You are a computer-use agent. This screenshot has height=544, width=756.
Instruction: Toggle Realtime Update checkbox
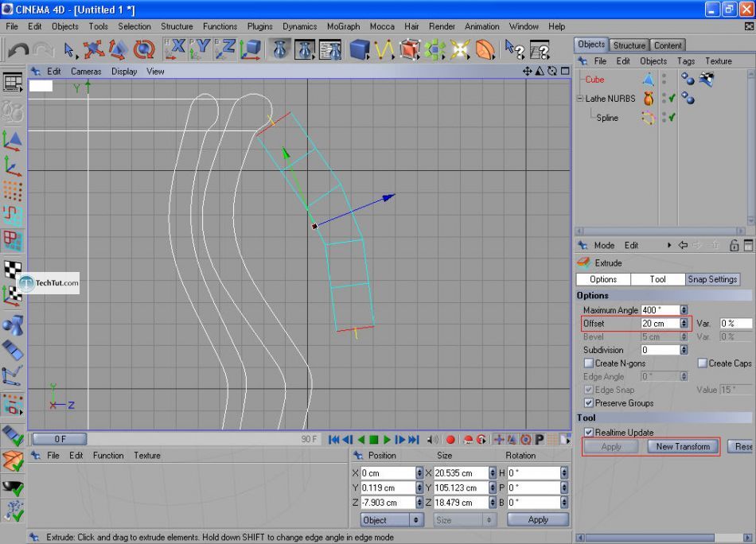pyautogui.click(x=588, y=432)
